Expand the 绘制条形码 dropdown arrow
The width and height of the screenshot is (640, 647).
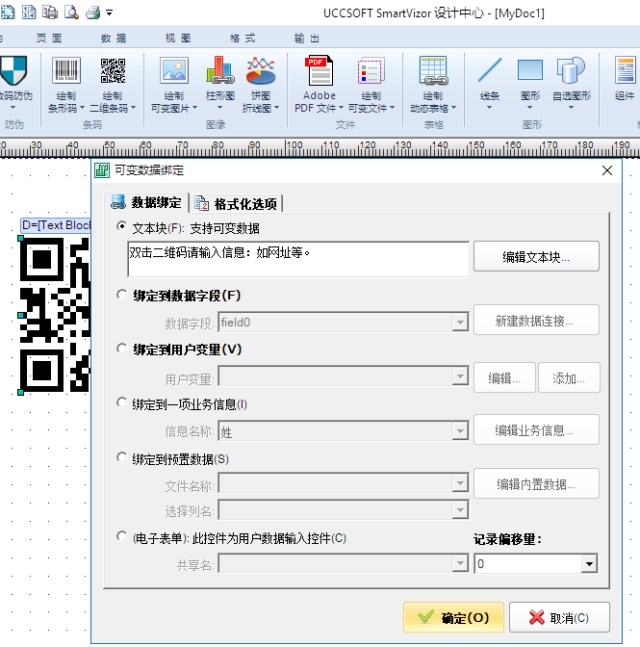[x=82, y=108]
